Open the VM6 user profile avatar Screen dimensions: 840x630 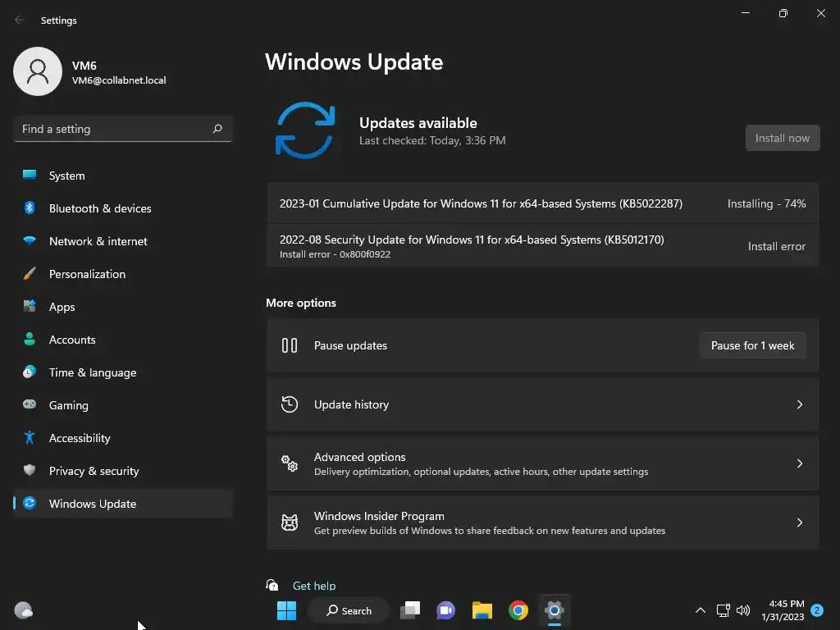[x=38, y=71]
